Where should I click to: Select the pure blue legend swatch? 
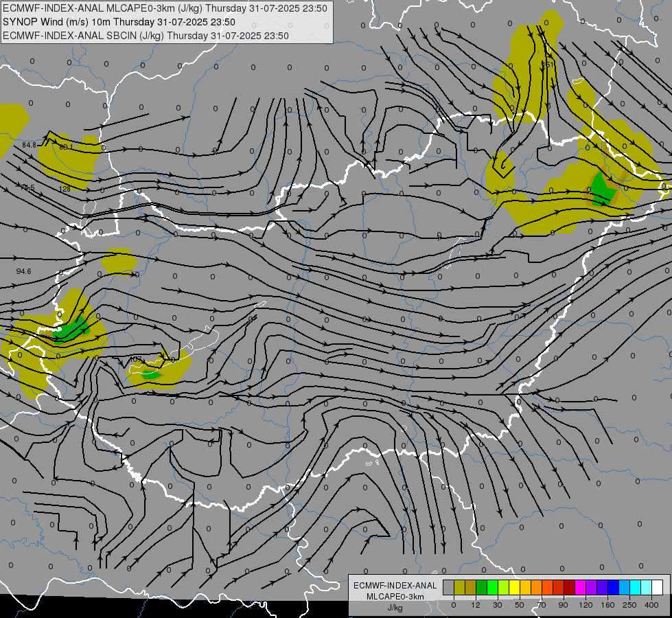pos(614,587)
